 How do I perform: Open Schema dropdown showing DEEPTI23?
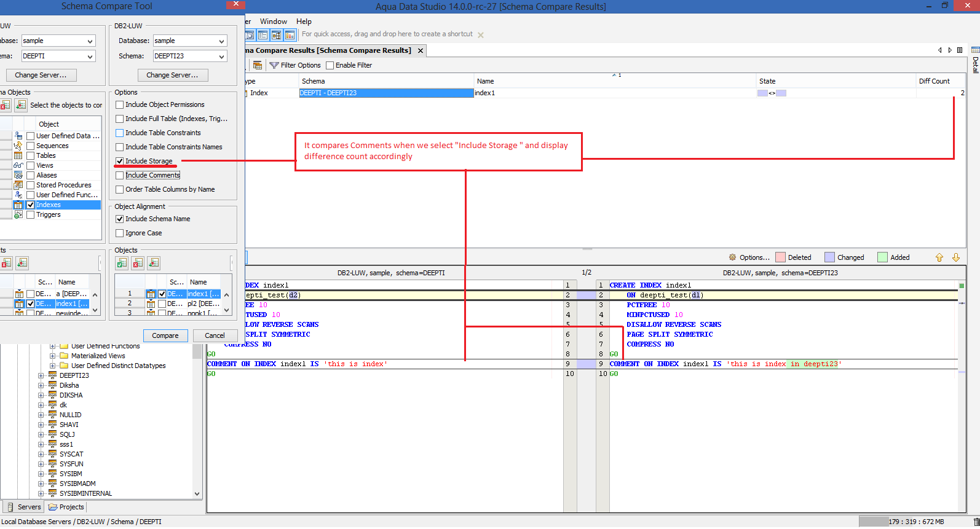(x=190, y=57)
